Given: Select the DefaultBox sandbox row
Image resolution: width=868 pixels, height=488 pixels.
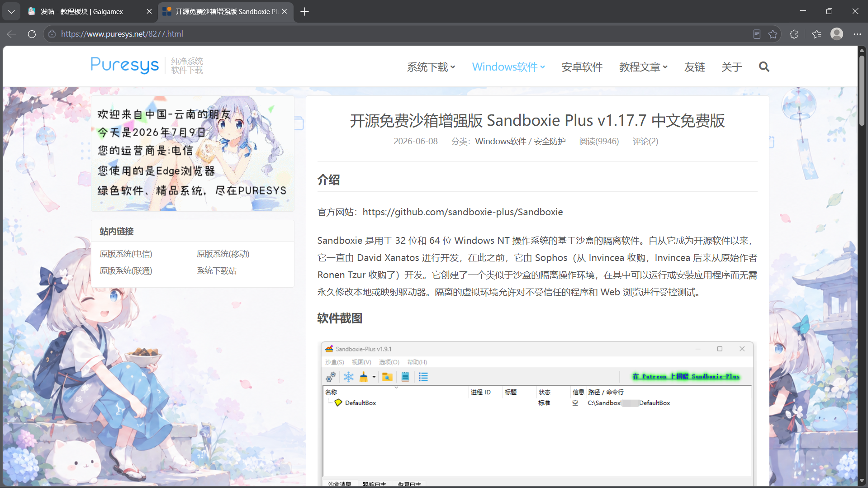Looking at the screenshot, I should coord(537,403).
